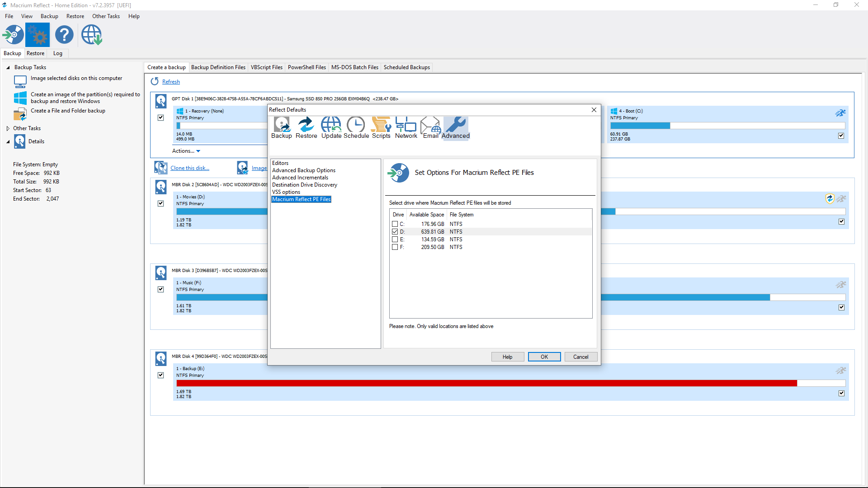Click the Restore defaults arrow icon
The width and height of the screenshot is (868, 488).
(306, 128)
